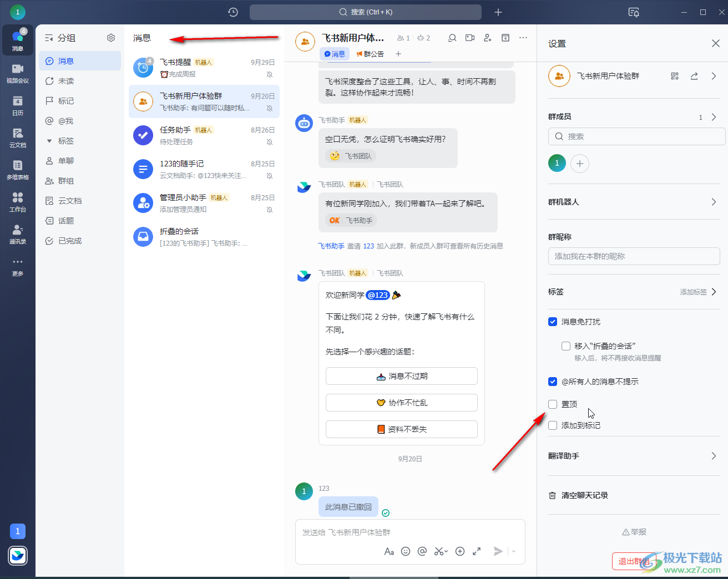
Task: Insert @ mention from message toolbar
Action: point(422,551)
